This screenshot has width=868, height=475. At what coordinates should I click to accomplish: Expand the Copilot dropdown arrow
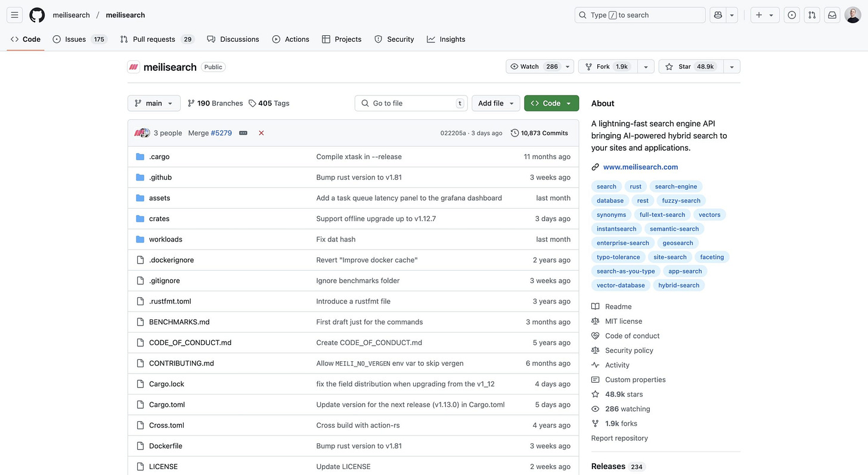point(732,15)
